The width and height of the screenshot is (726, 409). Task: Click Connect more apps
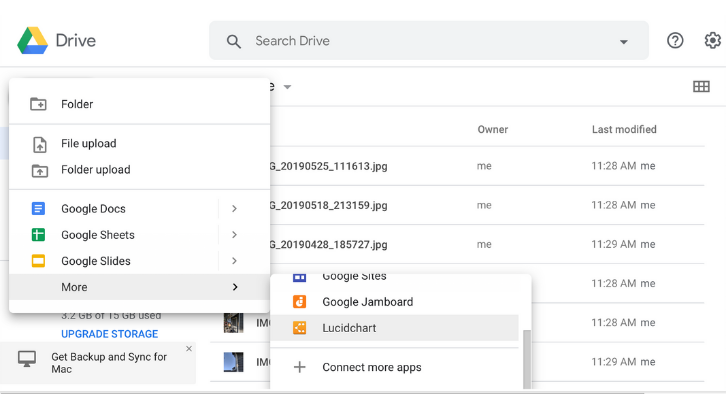394,367
